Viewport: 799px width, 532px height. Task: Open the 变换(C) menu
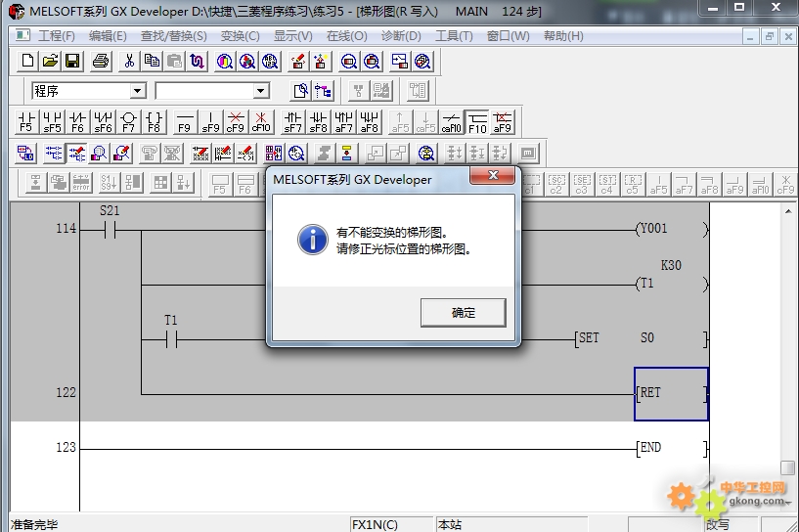[x=240, y=36]
